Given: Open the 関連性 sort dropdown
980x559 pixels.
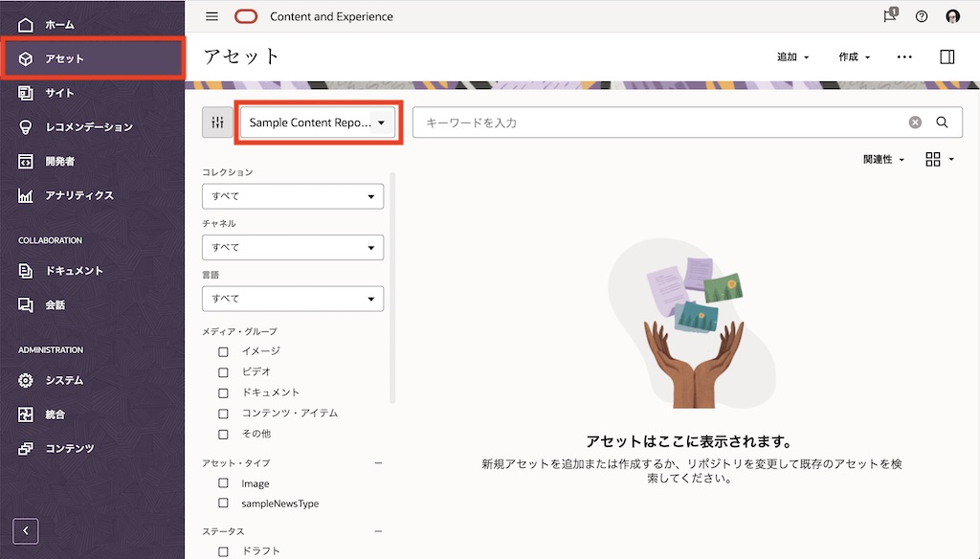Looking at the screenshot, I should (x=883, y=160).
